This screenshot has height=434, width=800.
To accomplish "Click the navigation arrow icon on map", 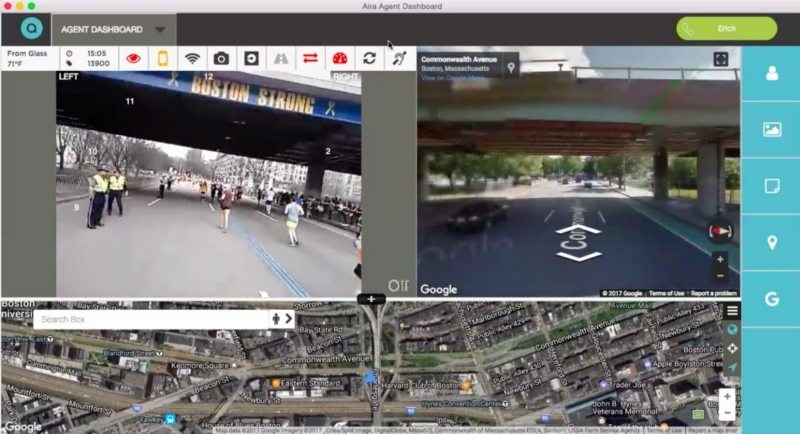I will coord(732,367).
